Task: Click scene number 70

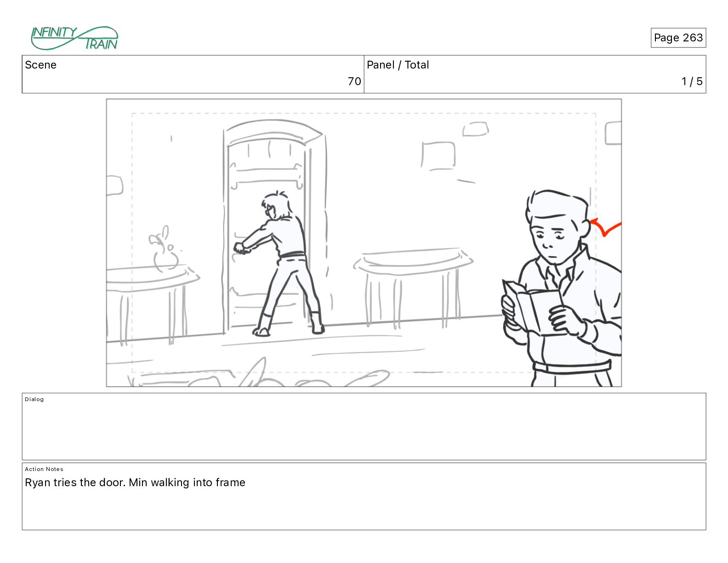Action: click(354, 81)
